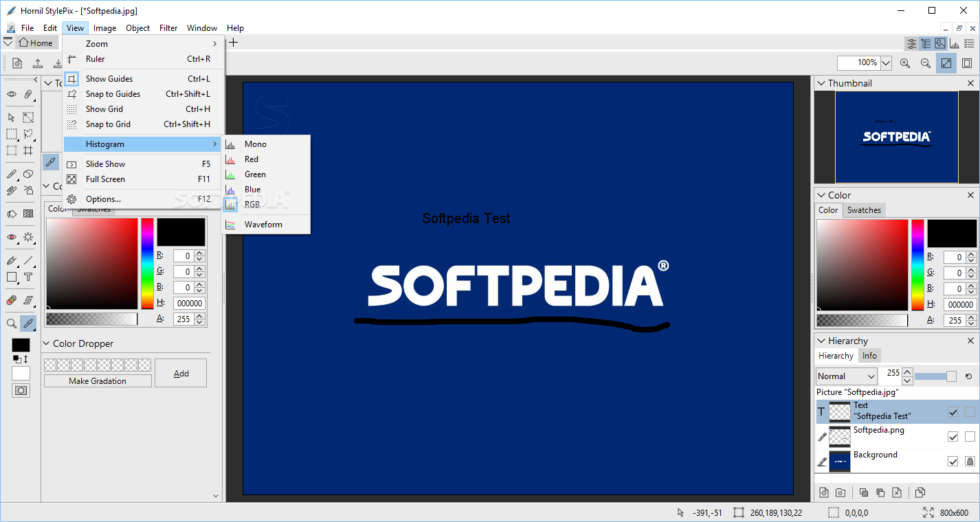Open Options from View menu
The width and height of the screenshot is (980, 522).
point(144,199)
